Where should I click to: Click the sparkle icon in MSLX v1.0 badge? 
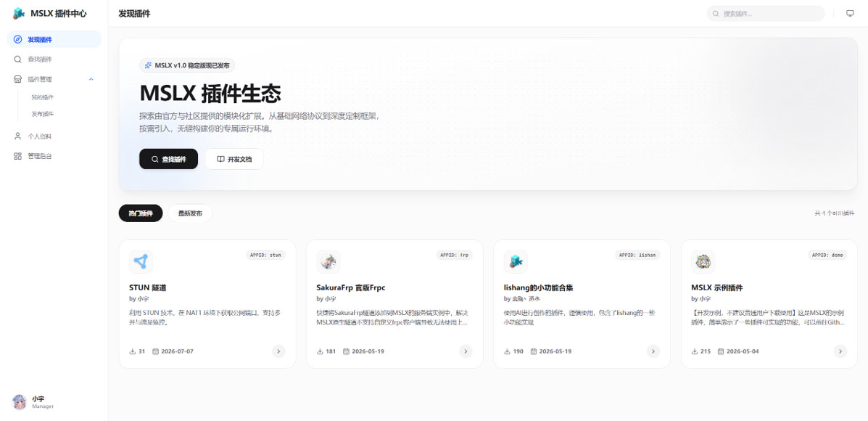(148, 65)
